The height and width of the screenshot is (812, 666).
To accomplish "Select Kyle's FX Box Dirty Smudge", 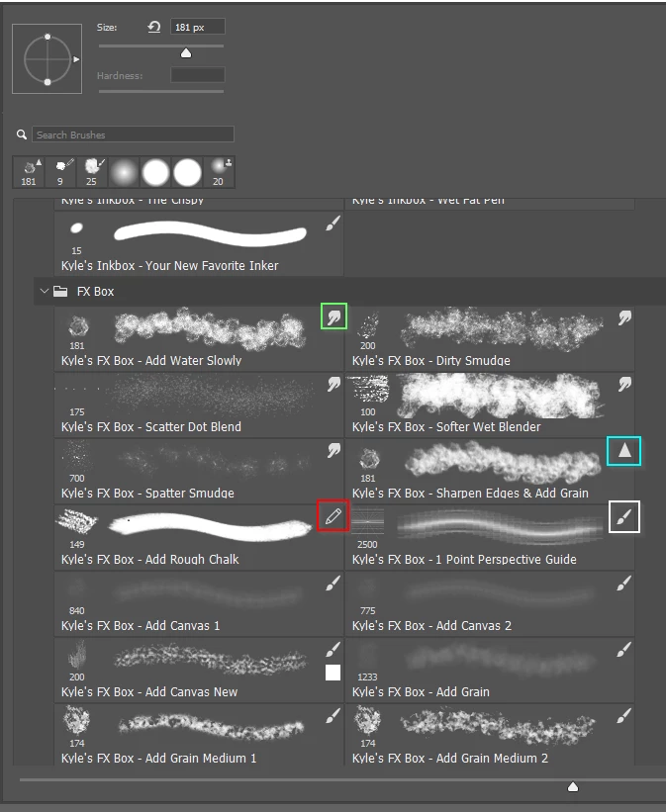I will (490, 338).
